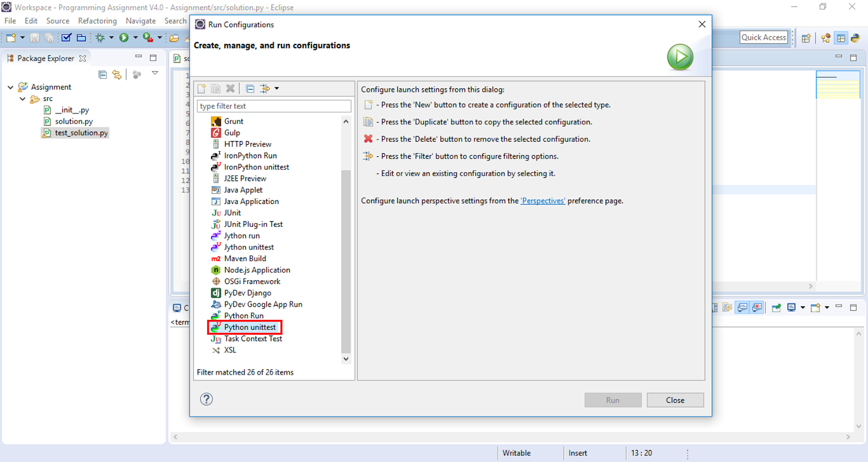Click the Open Perspective icon

(806, 38)
